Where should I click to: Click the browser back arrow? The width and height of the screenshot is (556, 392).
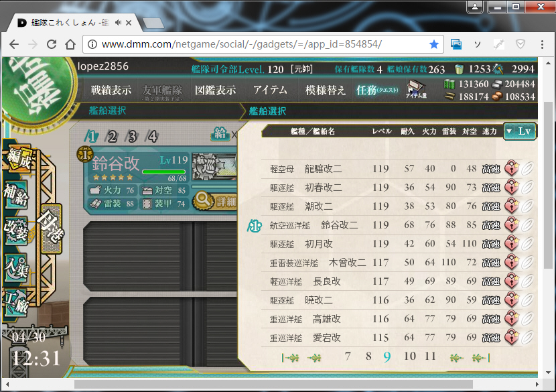click(x=14, y=44)
